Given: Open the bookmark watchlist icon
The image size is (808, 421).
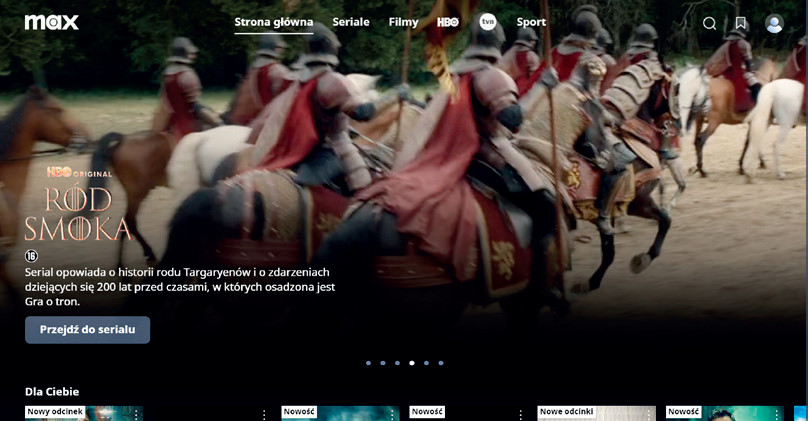Looking at the screenshot, I should pyautogui.click(x=740, y=23).
